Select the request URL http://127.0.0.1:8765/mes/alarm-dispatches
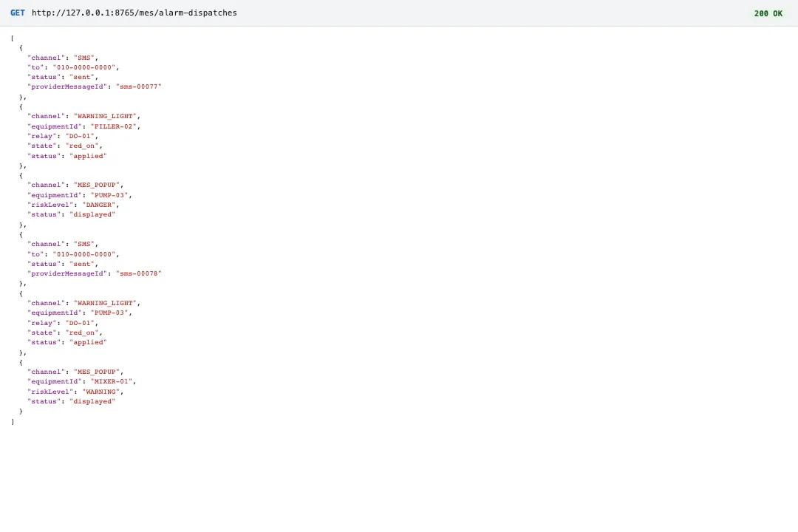The width and height of the screenshot is (798, 532). point(134,13)
